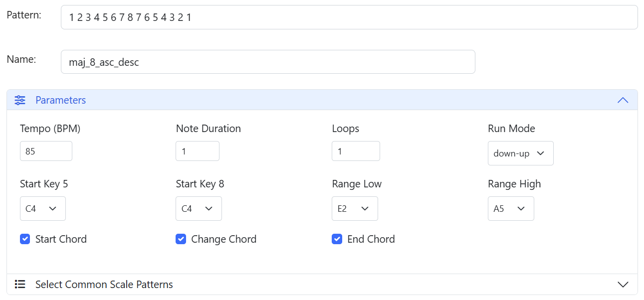Open the Range High dropdown
The height and width of the screenshot is (300, 644).
coord(510,209)
